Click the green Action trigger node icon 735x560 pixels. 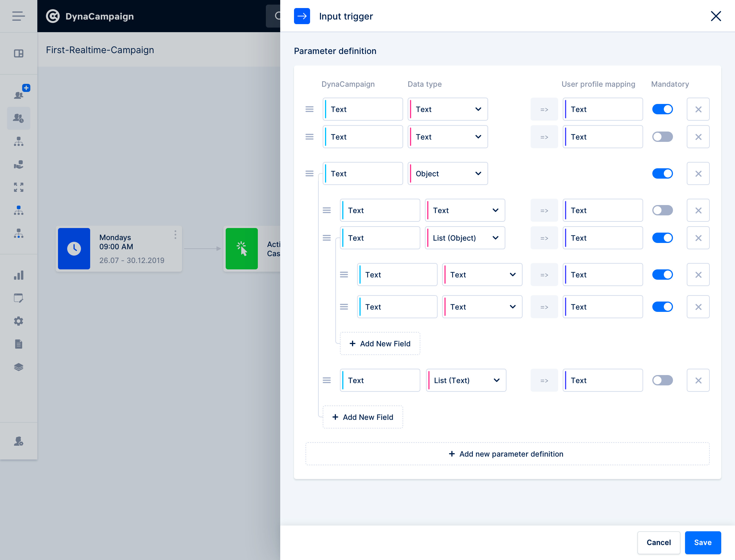coord(241,249)
